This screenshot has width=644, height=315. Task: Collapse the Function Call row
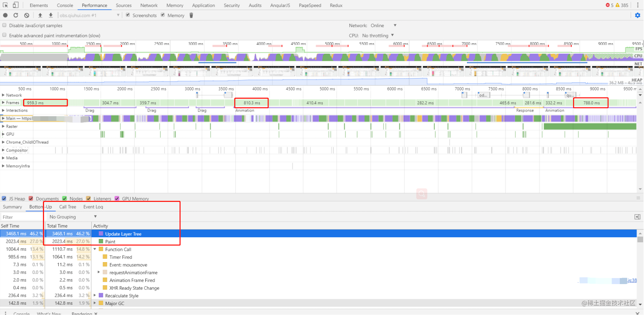(95, 249)
